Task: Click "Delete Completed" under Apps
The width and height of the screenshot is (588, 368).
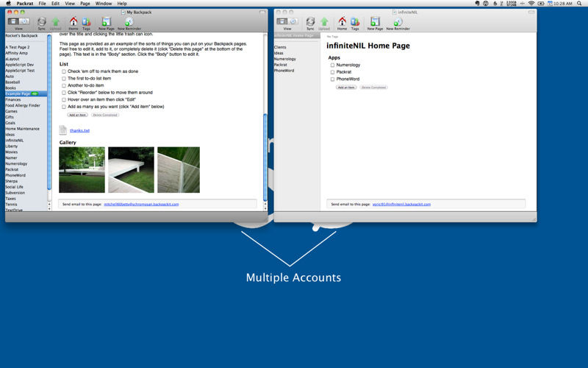Action: pos(374,87)
